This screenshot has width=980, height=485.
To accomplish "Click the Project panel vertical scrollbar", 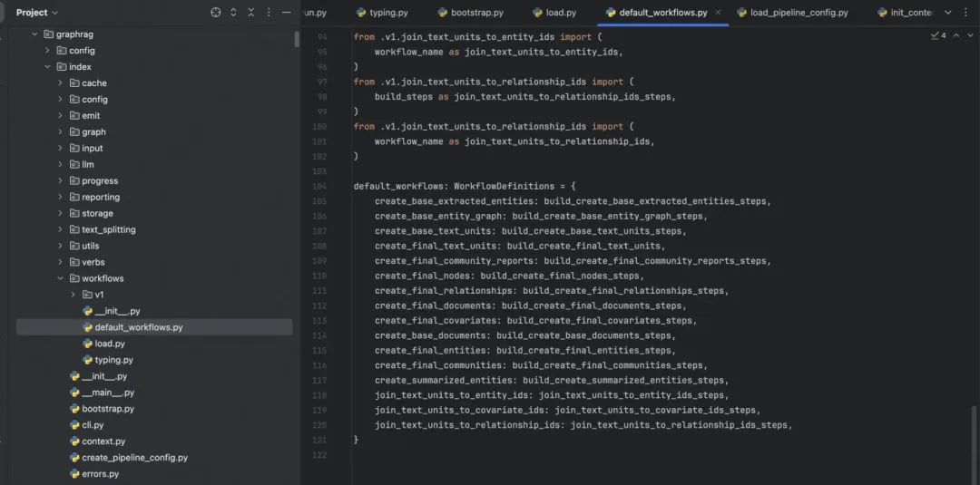I will [x=297, y=40].
